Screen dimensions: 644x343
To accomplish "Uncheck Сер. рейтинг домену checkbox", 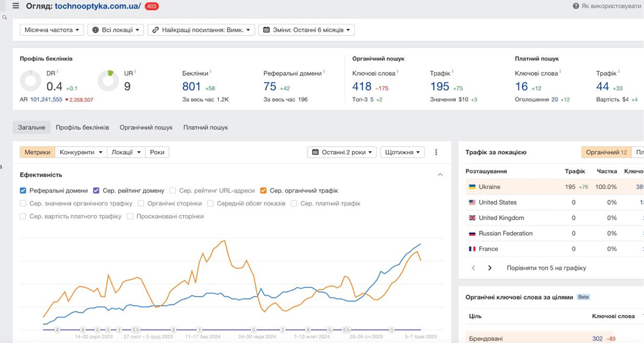I will (x=96, y=190).
